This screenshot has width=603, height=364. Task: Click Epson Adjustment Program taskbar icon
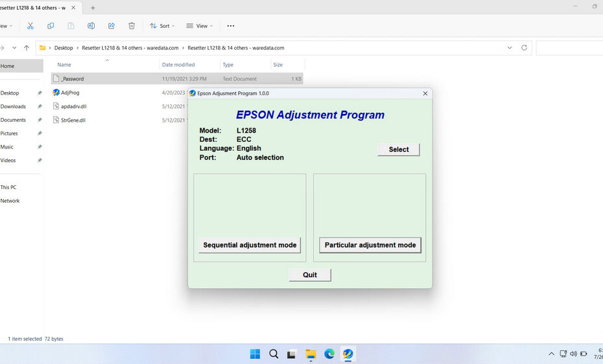click(348, 354)
